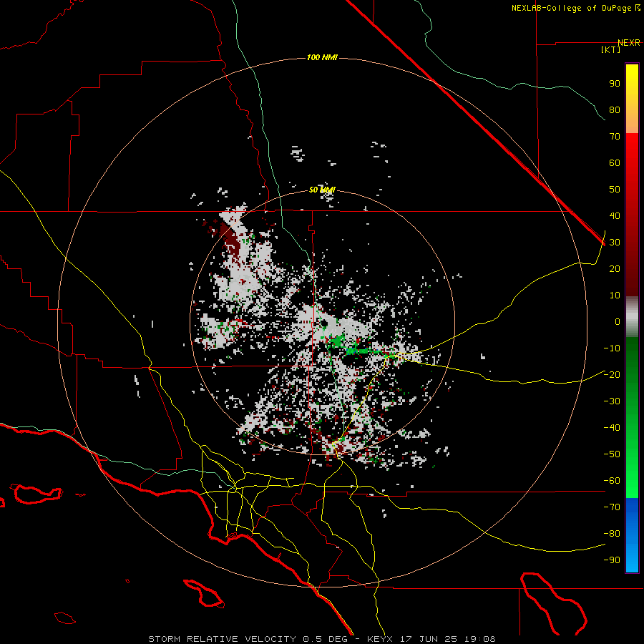Click the 80 value on velocity scale

click(615, 110)
